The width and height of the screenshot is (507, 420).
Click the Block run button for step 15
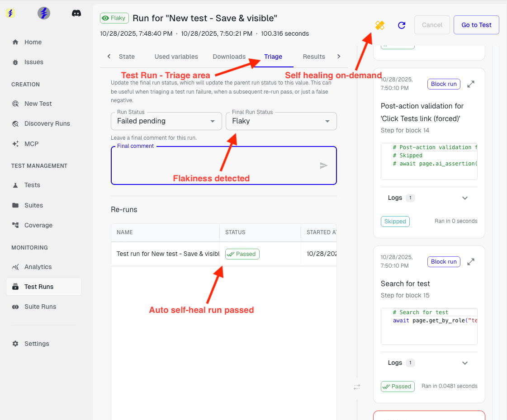click(443, 262)
